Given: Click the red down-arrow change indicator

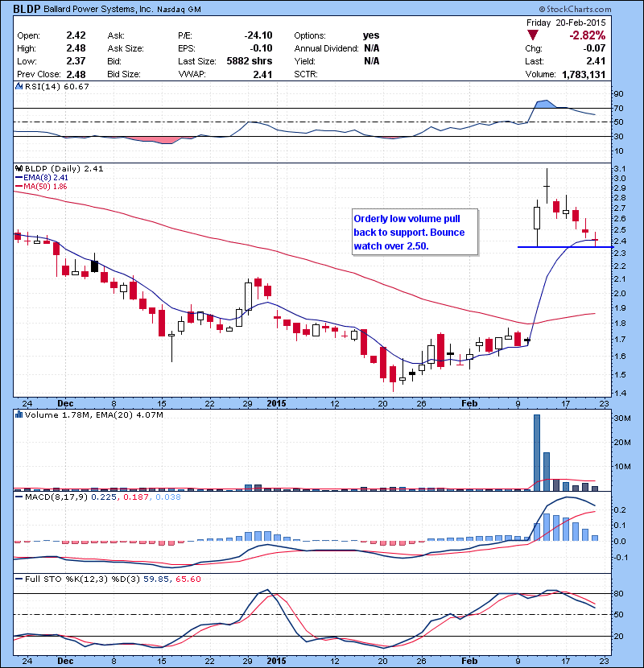Looking at the screenshot, I should click(x=533, y=36).
